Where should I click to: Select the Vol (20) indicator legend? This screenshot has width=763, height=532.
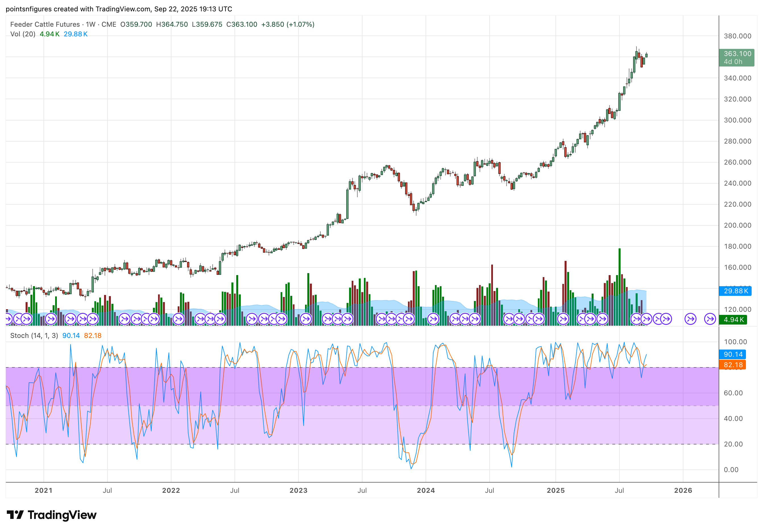pos(22,34)
